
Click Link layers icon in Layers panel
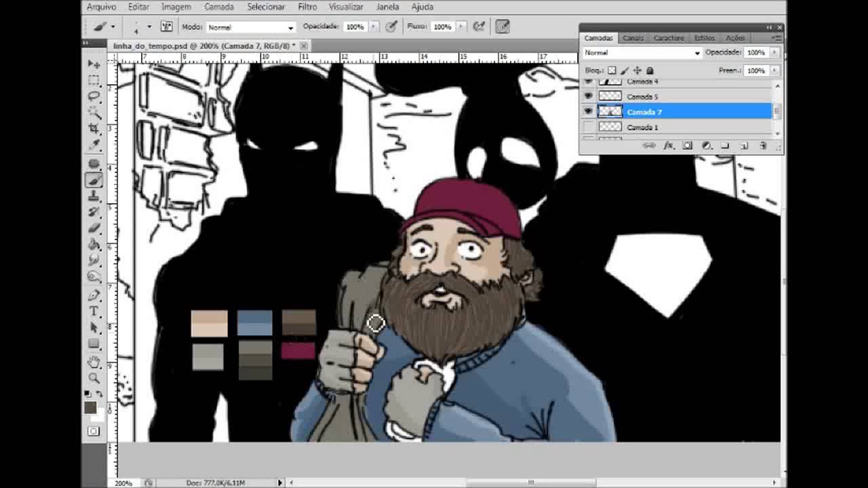coord(649,146)
